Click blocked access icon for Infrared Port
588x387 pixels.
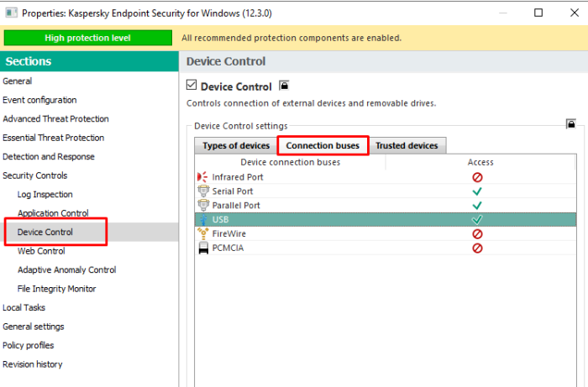tap(477, 177)
